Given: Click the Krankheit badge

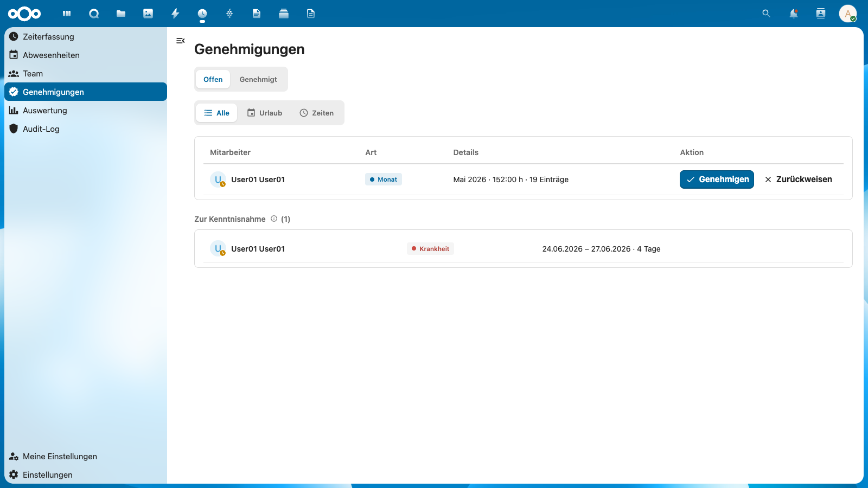Looking at the screenshot, I should pyautogui.click(x=430, y=249).
